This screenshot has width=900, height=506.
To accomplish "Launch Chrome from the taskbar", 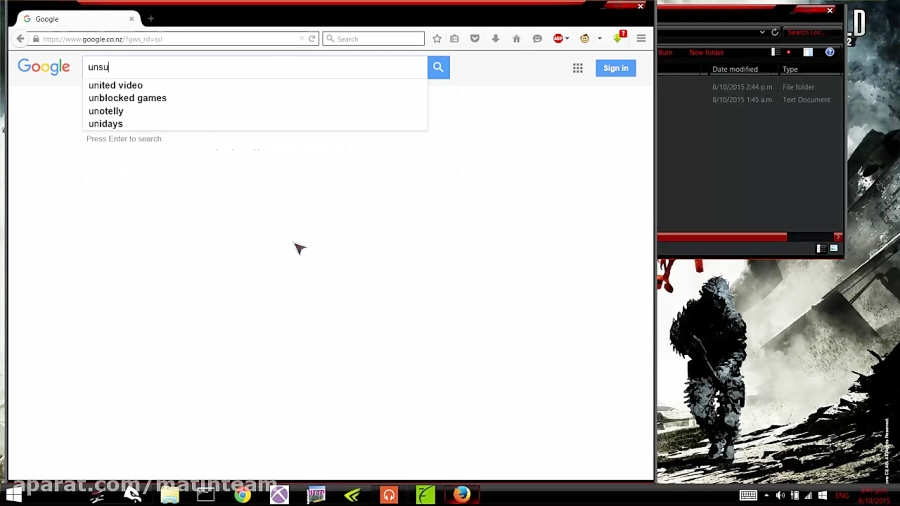I will point(242,495).
